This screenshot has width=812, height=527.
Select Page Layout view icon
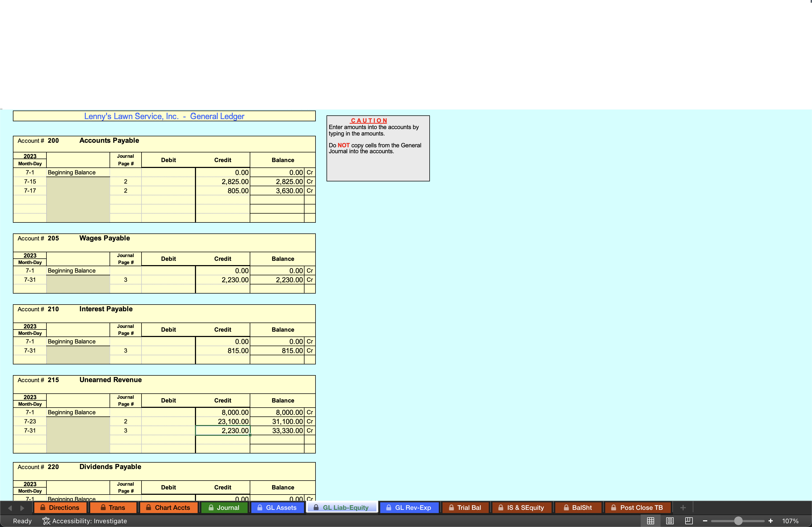click(x=670, y=521)
